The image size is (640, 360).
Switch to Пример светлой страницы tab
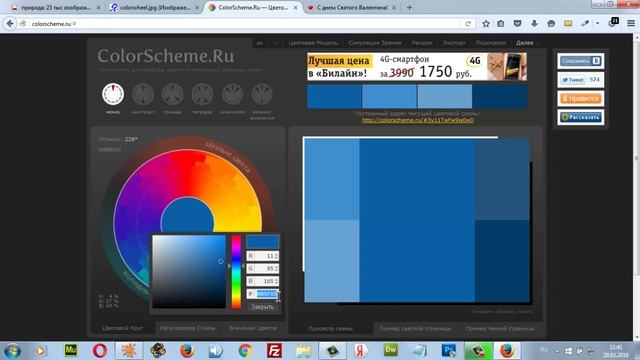click(415, 328)
